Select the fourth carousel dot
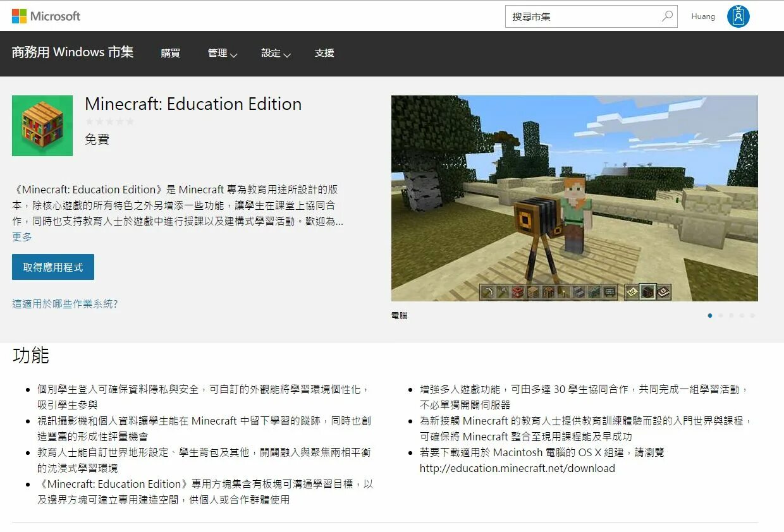The height and width of the screenshot is (532, 784). tap(742, 315)
